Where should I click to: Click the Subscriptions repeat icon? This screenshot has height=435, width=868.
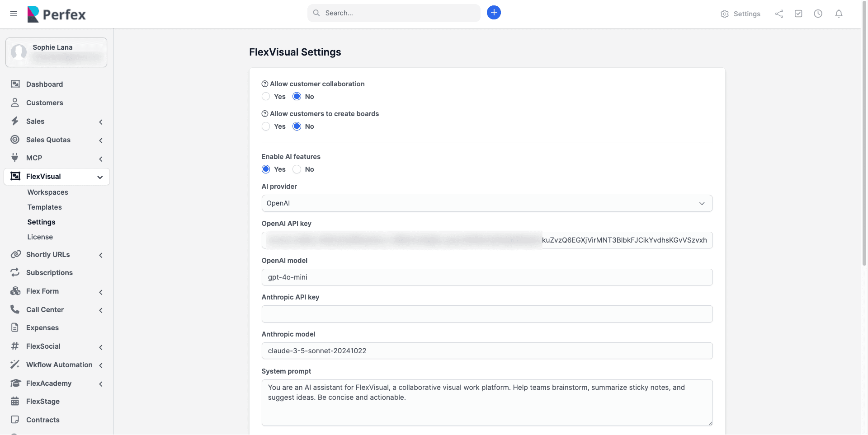[15, 272]
